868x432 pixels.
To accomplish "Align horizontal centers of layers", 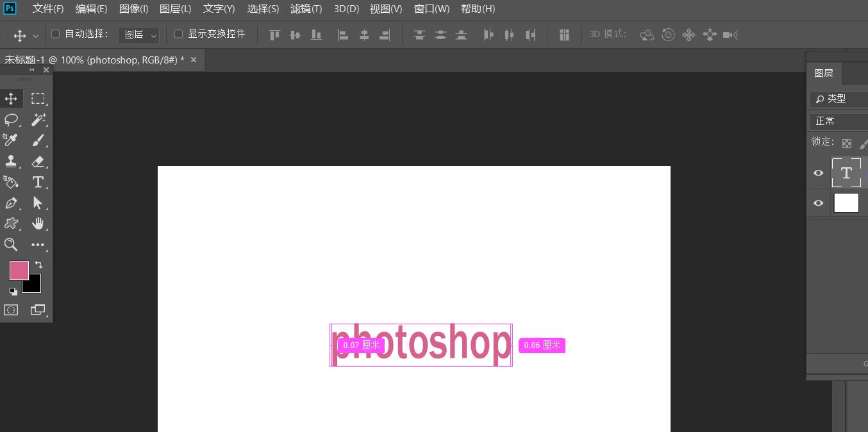I will (364, 35).
